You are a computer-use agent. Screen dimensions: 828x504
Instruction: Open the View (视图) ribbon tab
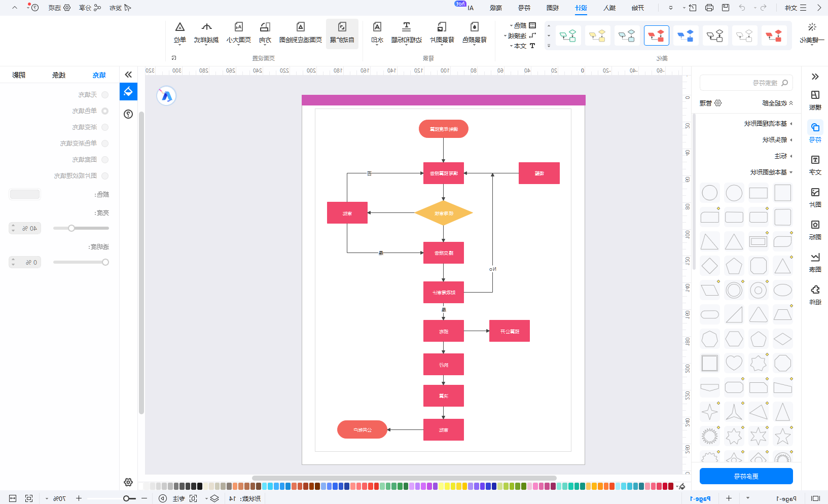tap(553, 8)
